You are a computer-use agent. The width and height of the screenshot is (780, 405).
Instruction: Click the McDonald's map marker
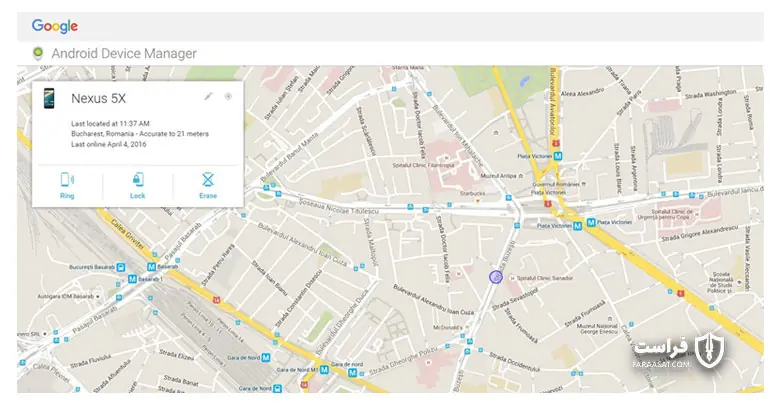tap(466, 327)
